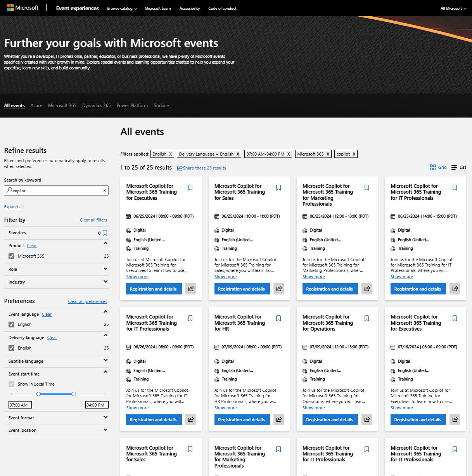Click the right handle of start time slider

pyautogui.click(x=74, y=394)
